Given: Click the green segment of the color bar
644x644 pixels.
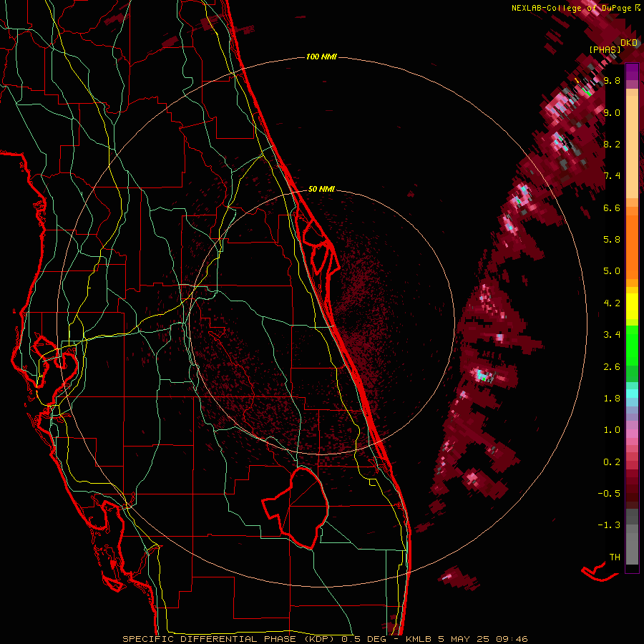Looking at the screenshot, I should tap(632, 353).
